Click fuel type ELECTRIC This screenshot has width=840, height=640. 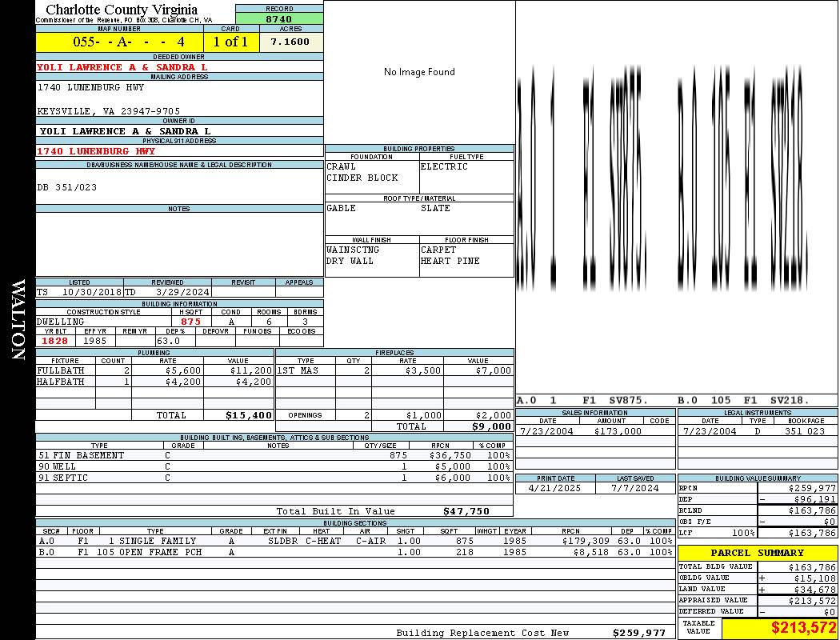pyautogui.click(x=444, y=166)
